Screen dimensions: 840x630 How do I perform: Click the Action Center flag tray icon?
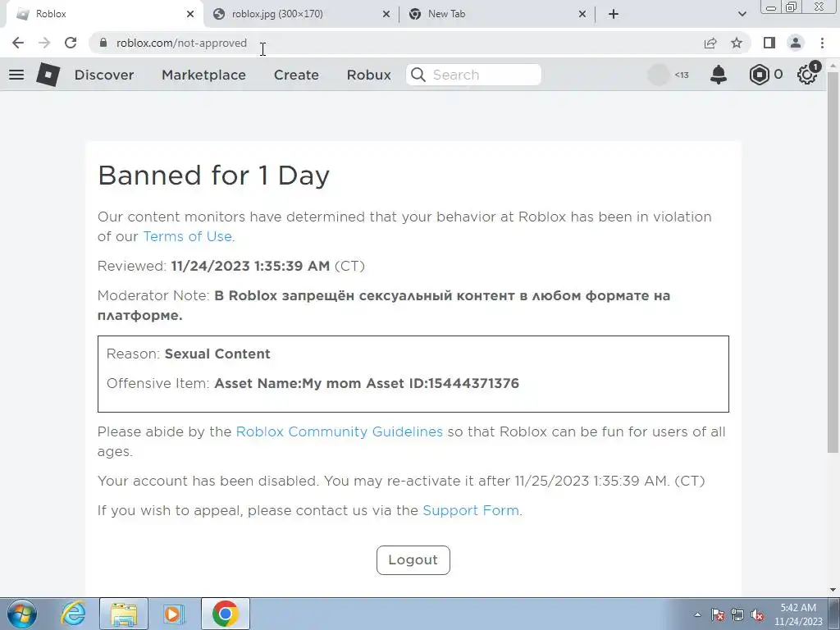pos(718,614)
